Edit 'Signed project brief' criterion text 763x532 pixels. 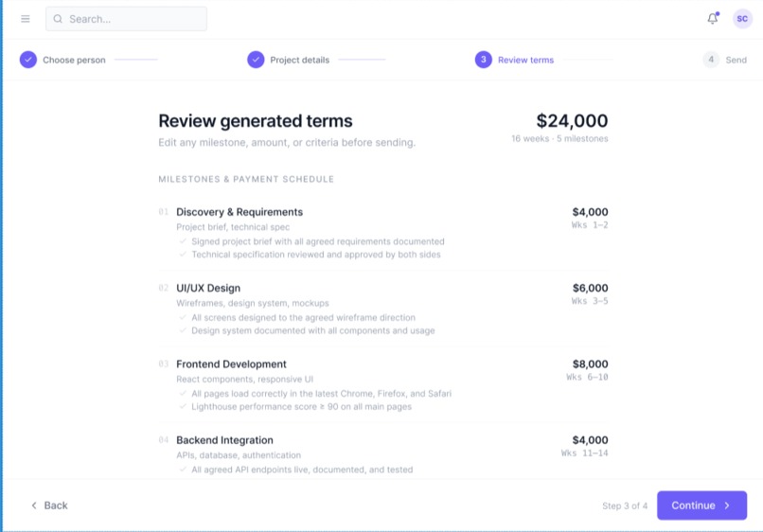[x=318, y=241]
